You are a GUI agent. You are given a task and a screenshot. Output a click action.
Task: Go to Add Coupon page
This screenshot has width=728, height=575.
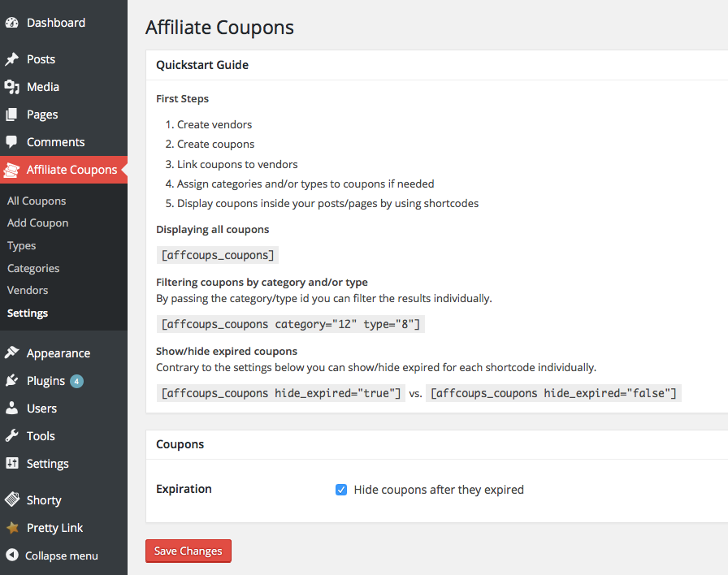tap(37, 223)
